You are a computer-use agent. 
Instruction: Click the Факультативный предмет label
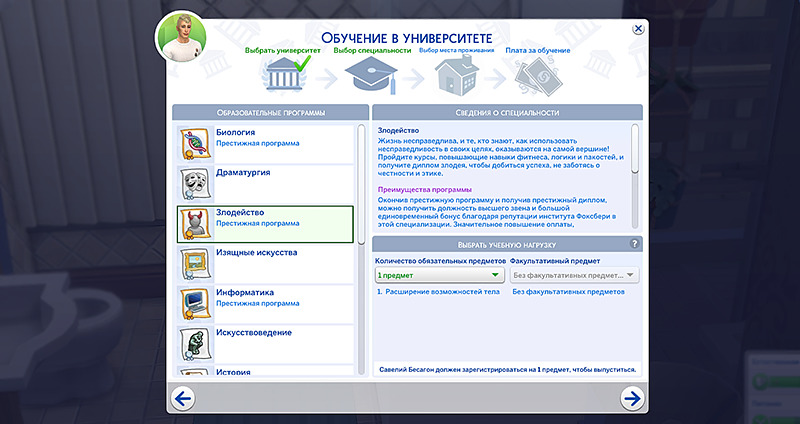click(555, 261)
